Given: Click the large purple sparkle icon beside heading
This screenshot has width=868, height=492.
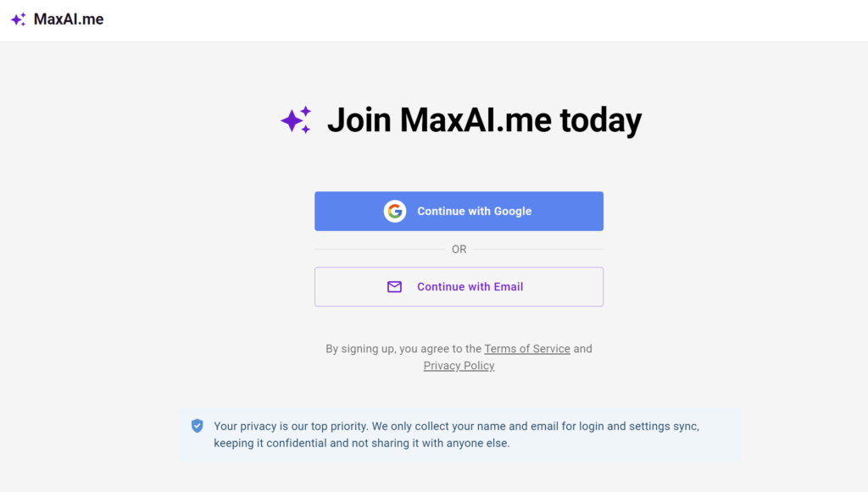Looking at the screenshot, I should (x=296, y=120).
